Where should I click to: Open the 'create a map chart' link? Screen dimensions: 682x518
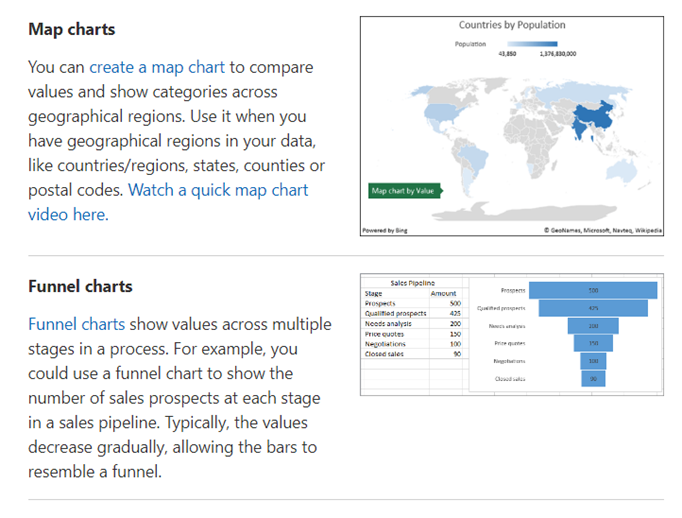click(x=157, y=67)
